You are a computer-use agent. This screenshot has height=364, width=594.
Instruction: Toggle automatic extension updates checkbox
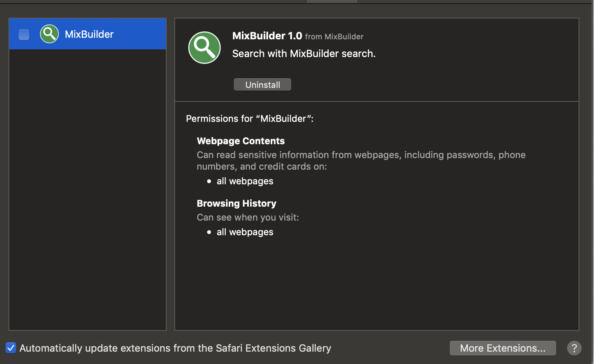[x=11, y=348]
